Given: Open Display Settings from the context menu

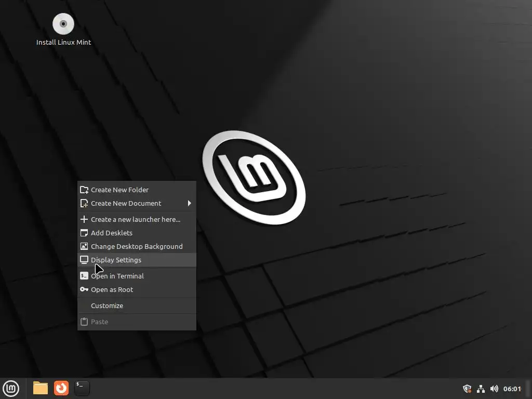Looking at the screenshot, I should click(x=137, y=260).
